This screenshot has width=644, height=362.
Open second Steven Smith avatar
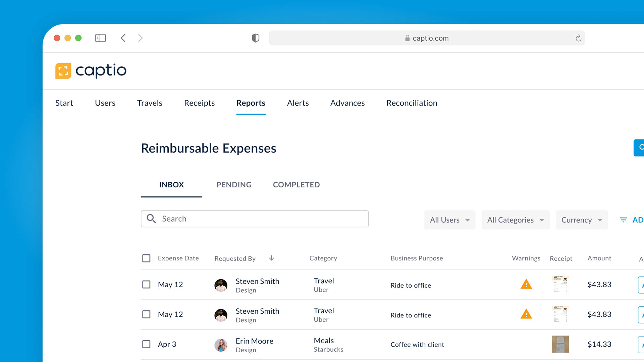pos(221,315)
